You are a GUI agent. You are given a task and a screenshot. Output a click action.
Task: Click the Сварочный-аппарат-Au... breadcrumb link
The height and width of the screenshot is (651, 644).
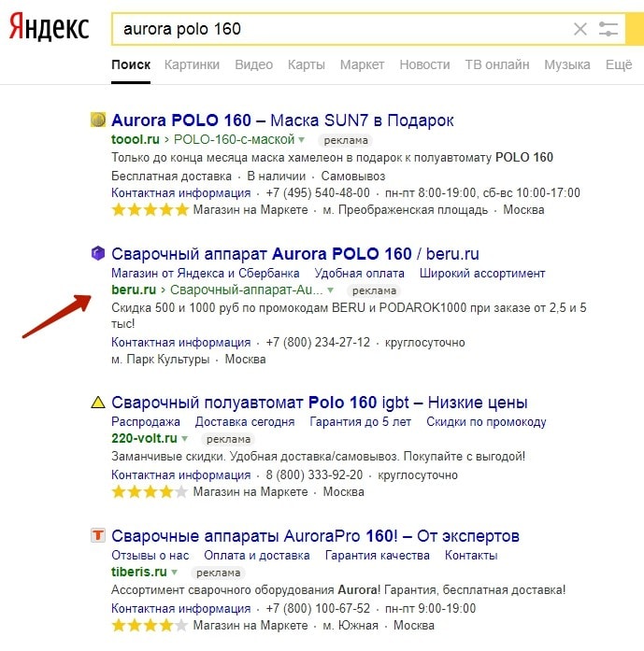[x=247, y=290]
